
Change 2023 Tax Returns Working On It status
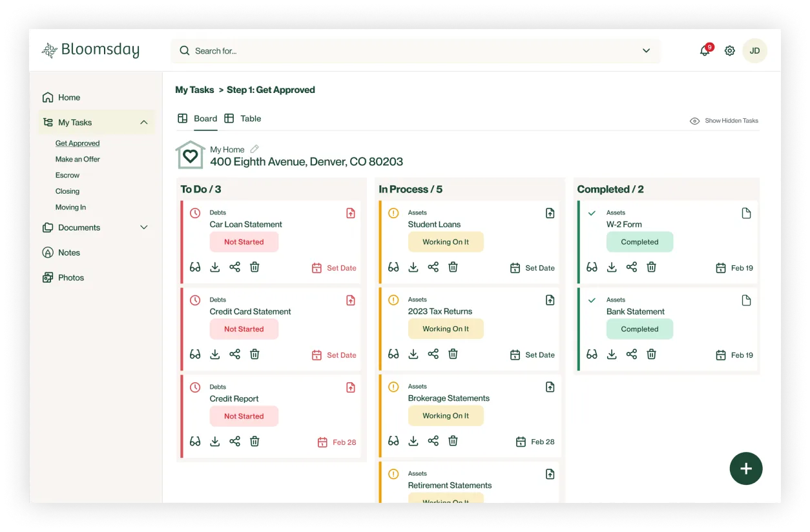(446, 329)
